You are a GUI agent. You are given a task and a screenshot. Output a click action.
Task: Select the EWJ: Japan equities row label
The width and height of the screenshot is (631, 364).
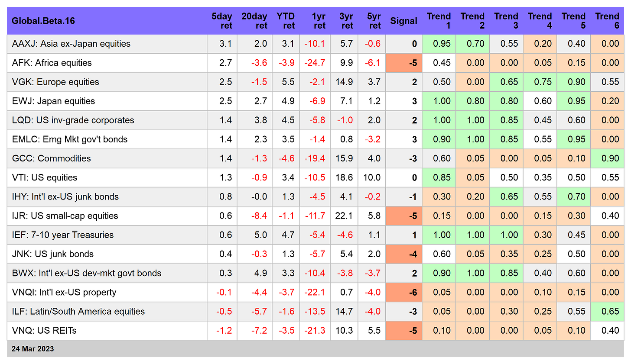pyautogui.click(x=53, y=101)
